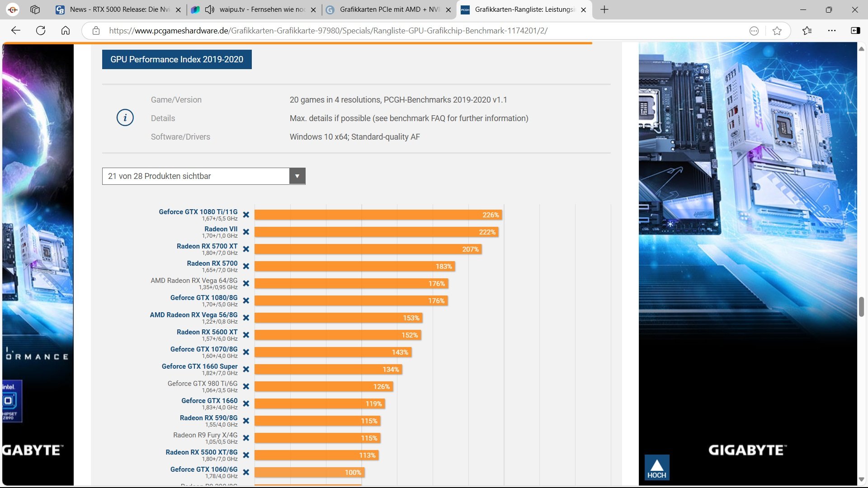Open the Gigabyte advertisement on the right

click(x=748, y=263)
